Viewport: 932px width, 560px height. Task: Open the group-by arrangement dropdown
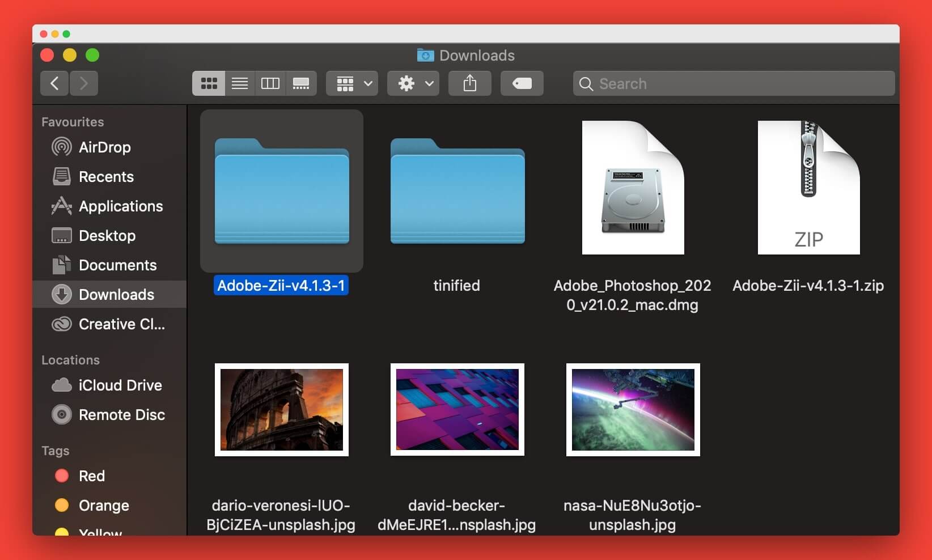pyautogui.click(x=352, y=83)
